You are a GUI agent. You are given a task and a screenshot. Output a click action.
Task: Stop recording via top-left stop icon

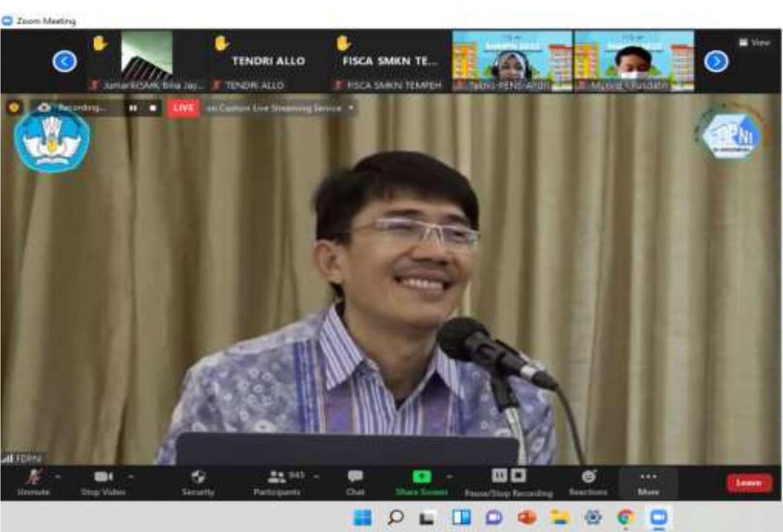[152, 108]
